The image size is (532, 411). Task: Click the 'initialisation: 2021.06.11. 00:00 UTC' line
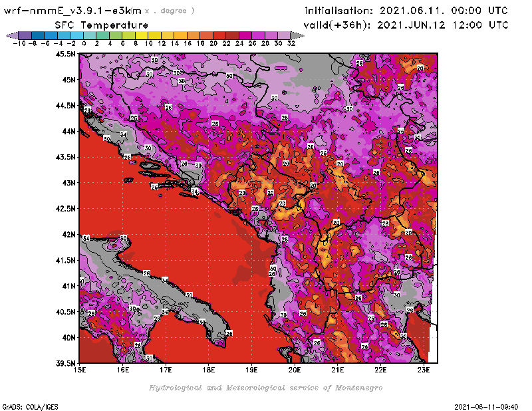tap(406, 11)
